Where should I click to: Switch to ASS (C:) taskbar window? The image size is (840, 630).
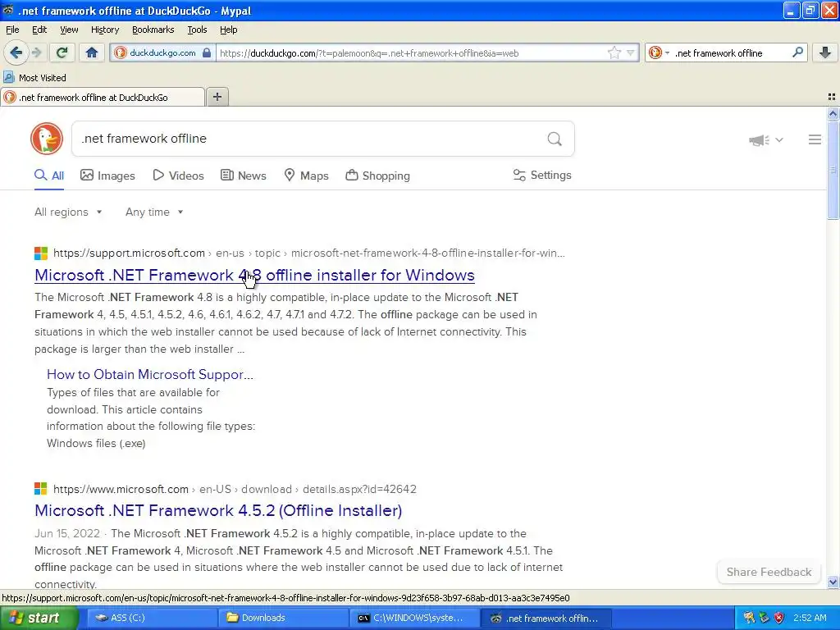coord(151,618)
